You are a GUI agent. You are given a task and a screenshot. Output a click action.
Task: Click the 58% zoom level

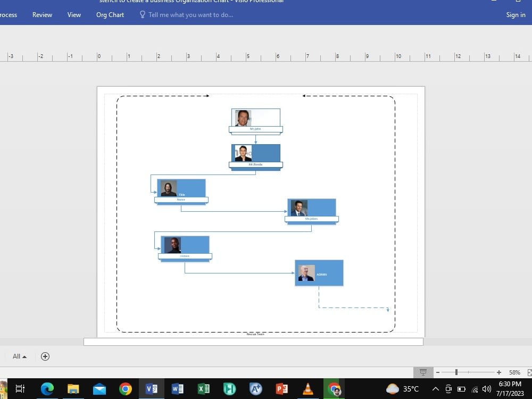point(514,372)
